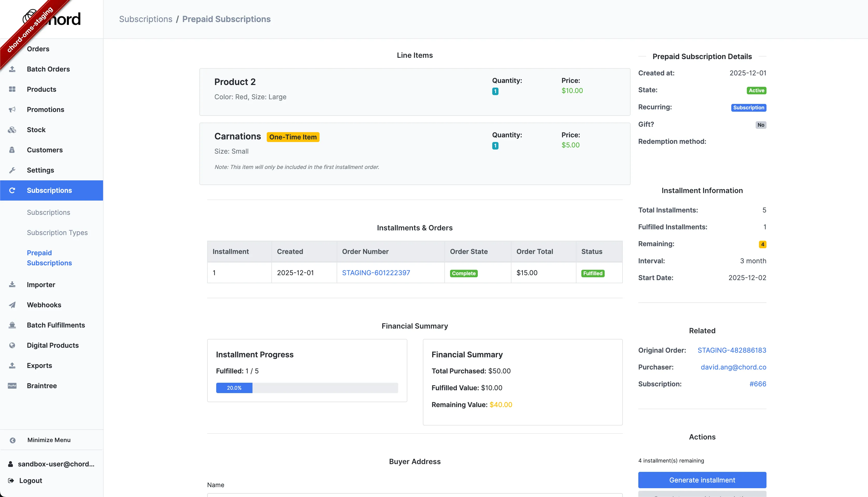This screenshot has height=497, width=868.
Task: Click the Promotions megaphone icon
Action: [x=12, y=110]
